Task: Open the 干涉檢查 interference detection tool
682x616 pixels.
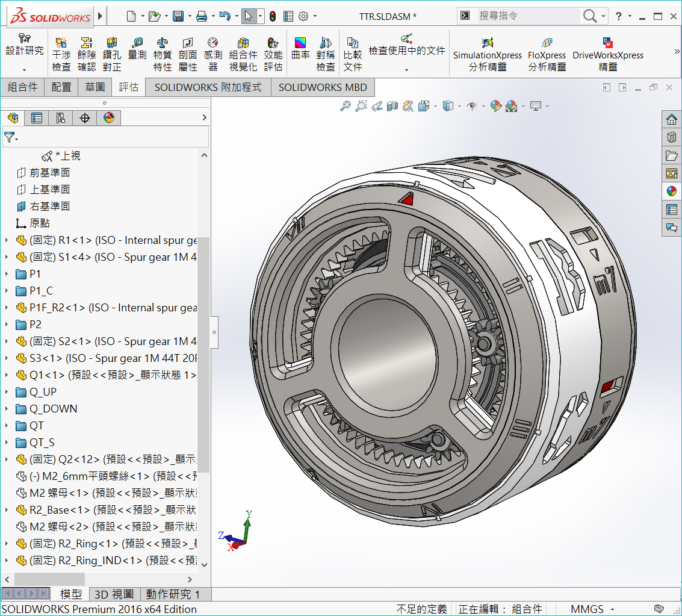Action: tap(61, 54)
